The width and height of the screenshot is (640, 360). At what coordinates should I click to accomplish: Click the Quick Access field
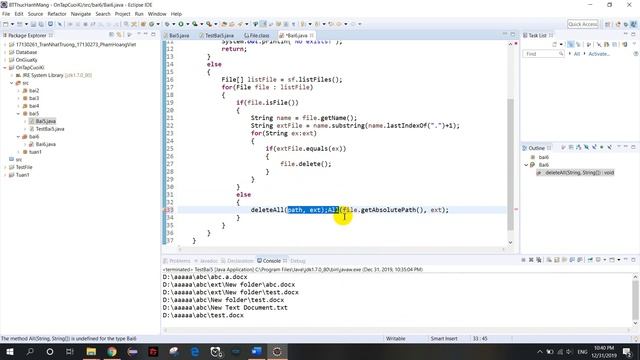pyautogui.click(x=583, y=24)
